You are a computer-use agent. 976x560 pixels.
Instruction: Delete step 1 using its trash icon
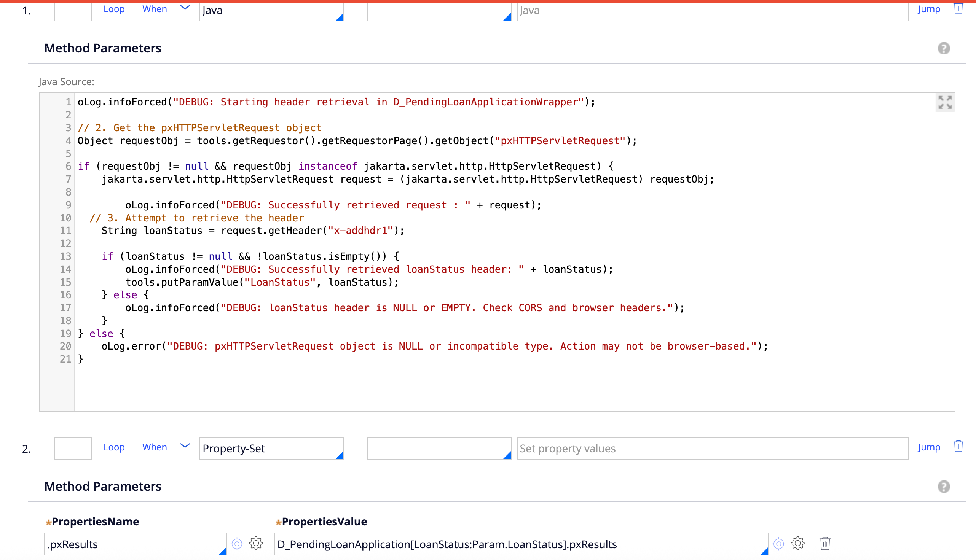coord(958,8)
